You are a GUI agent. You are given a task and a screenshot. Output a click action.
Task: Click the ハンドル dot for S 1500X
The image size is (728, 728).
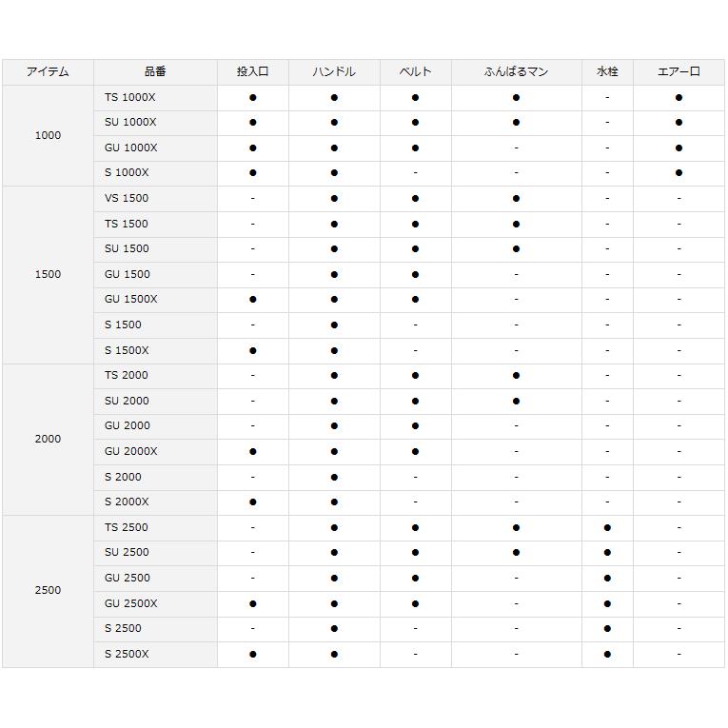click(x=334, y=350)
